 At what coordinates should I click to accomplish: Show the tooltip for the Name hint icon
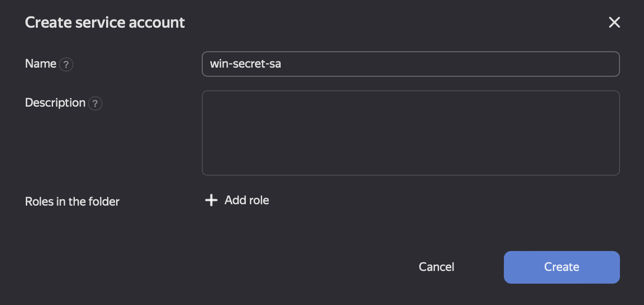tap(66, 64)
